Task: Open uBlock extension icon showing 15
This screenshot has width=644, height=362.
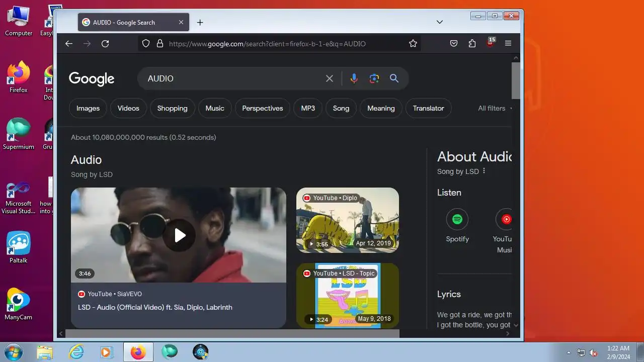Action: pyautogui.click(x=491, y=43)
